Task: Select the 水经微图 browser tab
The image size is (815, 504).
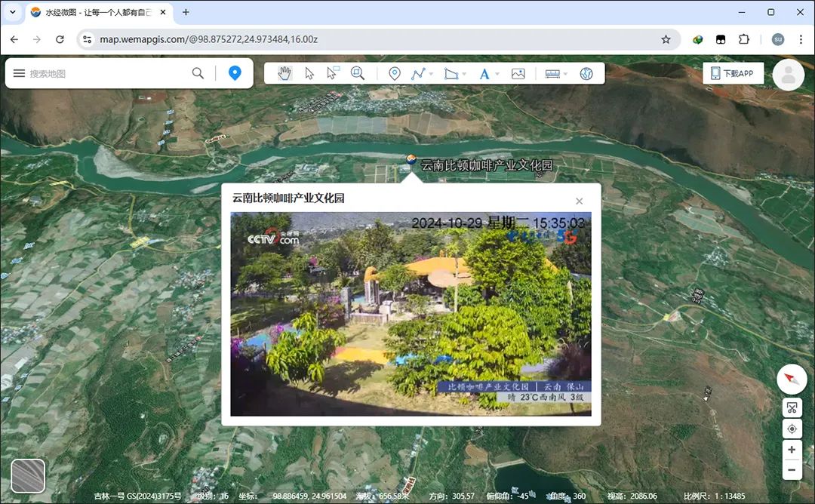Action: tap(98, 13)
